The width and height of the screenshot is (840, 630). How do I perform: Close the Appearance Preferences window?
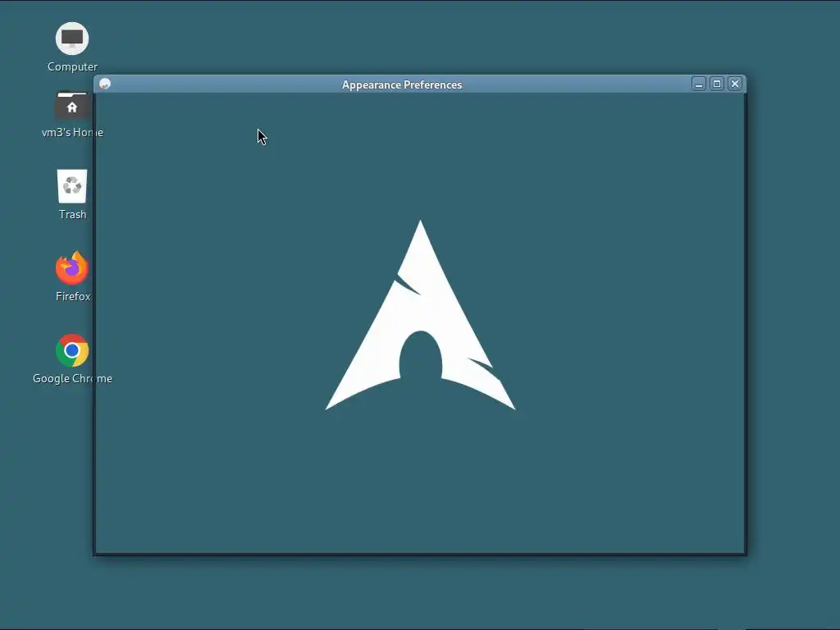tap(735, 84)
